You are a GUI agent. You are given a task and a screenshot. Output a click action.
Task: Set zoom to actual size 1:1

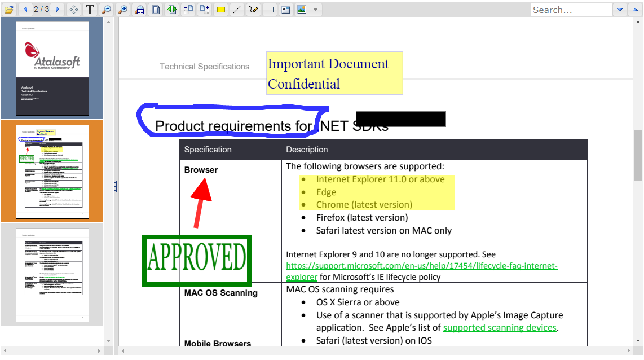(140, 10)
